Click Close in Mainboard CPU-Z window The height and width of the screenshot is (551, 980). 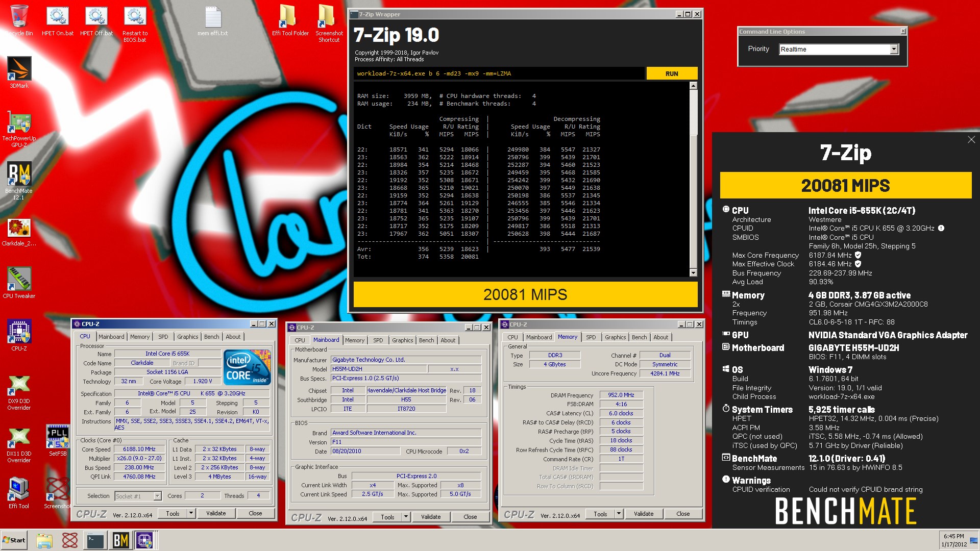[x=470, y=517]
